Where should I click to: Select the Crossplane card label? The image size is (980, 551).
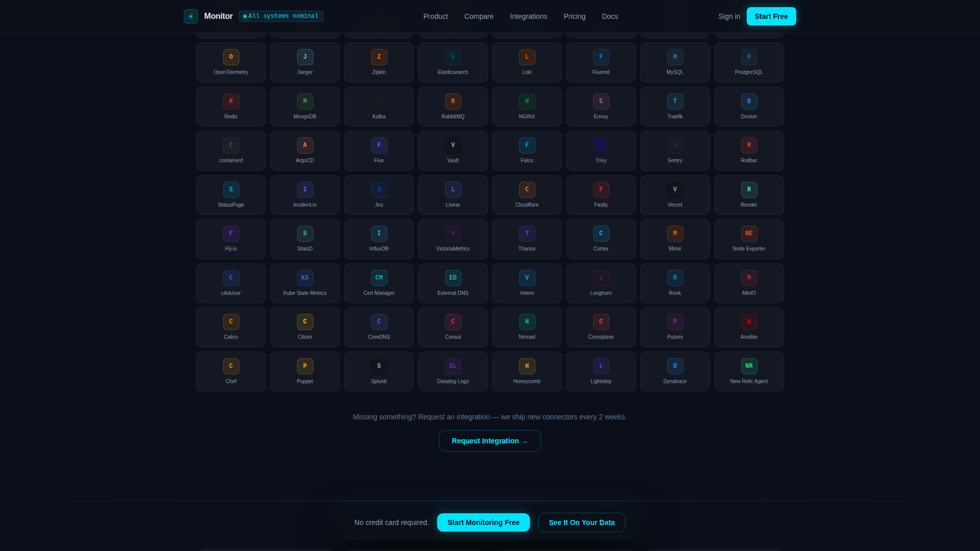pos(601,337)
